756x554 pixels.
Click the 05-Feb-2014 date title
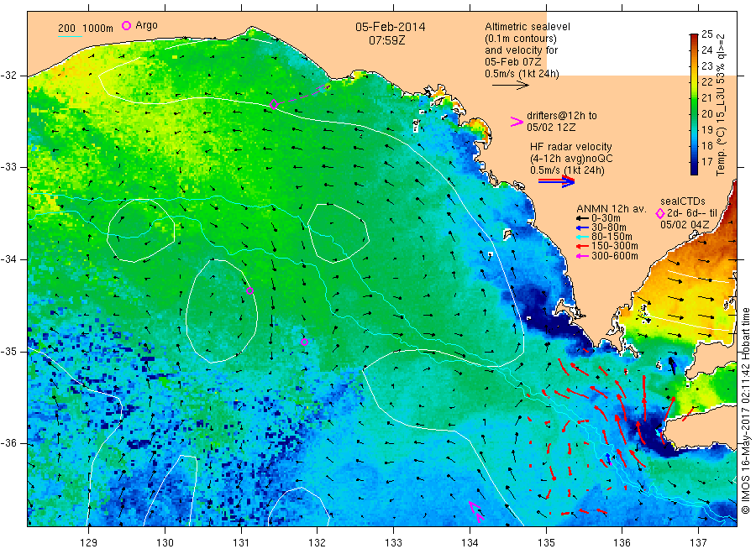[x=391, y=27]
